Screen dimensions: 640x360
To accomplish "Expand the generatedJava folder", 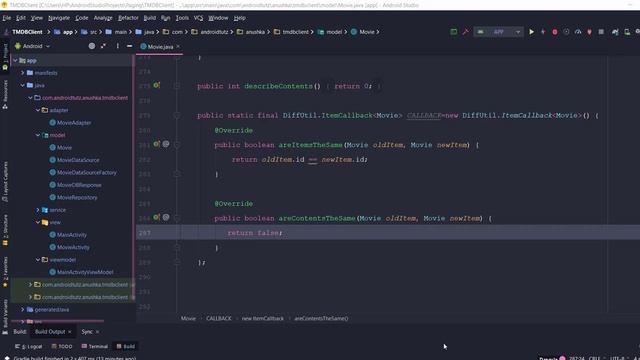I will (23, 309).
